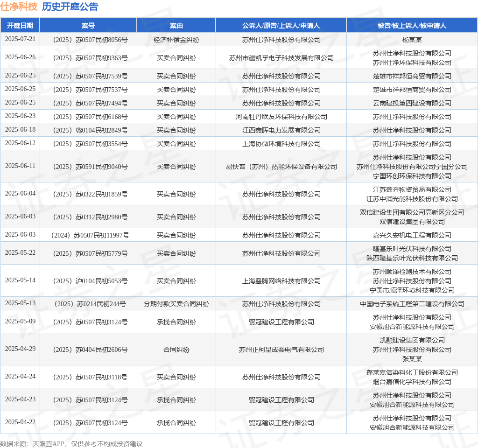The width and height of the screenshot is (478, 448).
Task: Click the date cell 2025-06-18
Action: (20, 130)
